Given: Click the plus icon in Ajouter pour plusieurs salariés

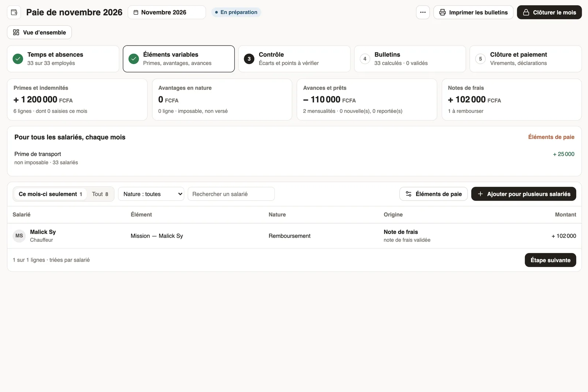Looking at the screenshot, I should (x=480, y=194).
